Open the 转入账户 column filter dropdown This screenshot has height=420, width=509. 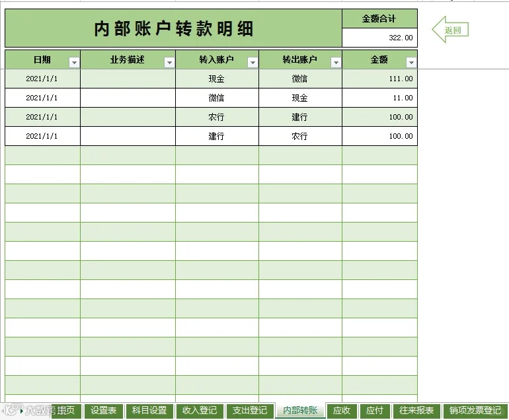pos(253,62)
